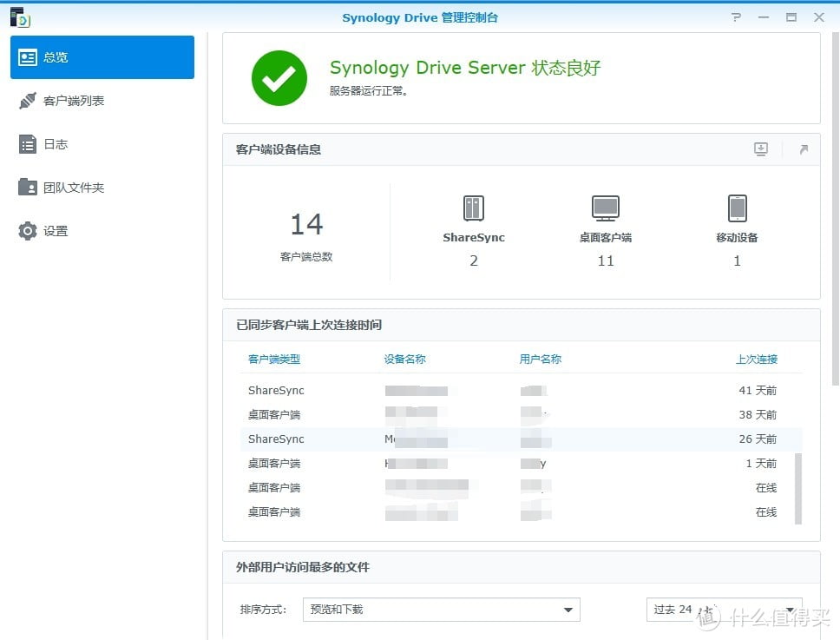This screenshot has width=840, height=640.
Task: Click the mobile device phone icon
Action: coord(737,208)
